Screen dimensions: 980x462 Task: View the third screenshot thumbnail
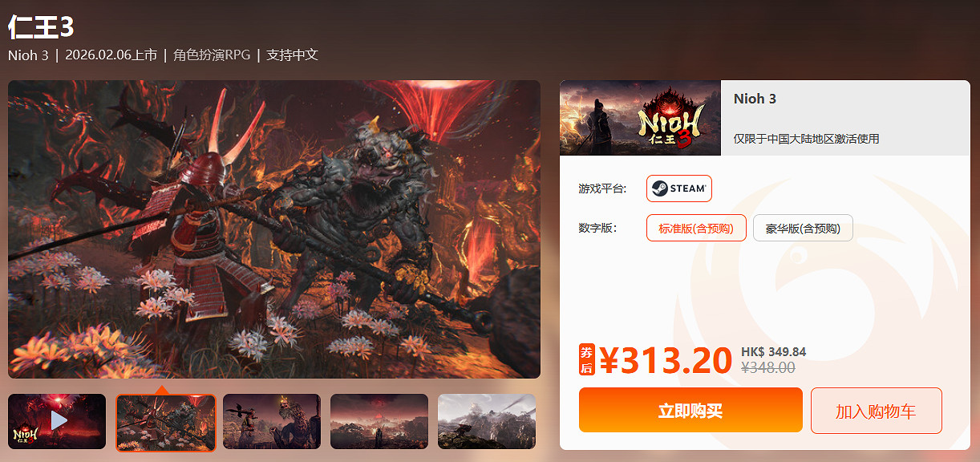coord(272,421)
